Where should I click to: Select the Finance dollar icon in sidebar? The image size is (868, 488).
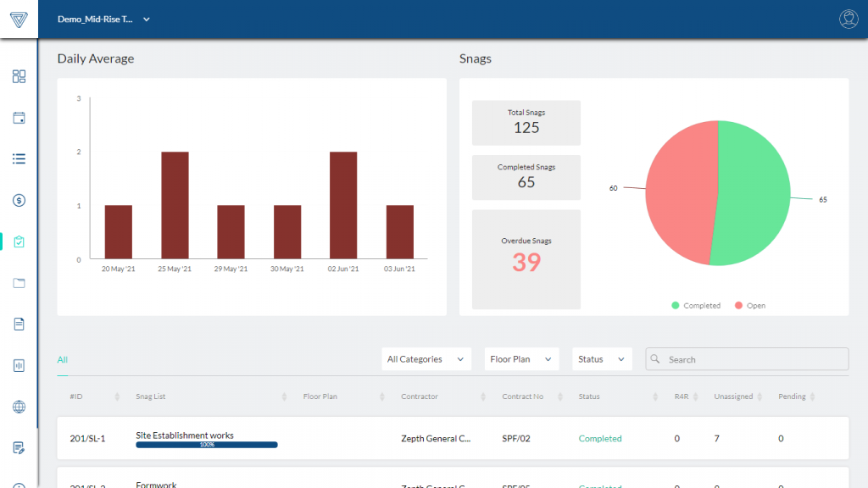[x=19, y=200]
